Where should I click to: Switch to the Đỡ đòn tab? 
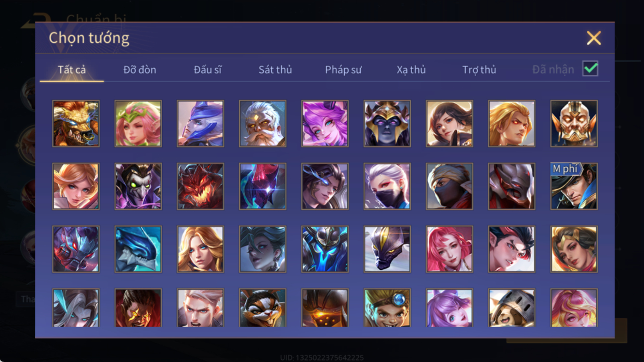click(140, 70)
